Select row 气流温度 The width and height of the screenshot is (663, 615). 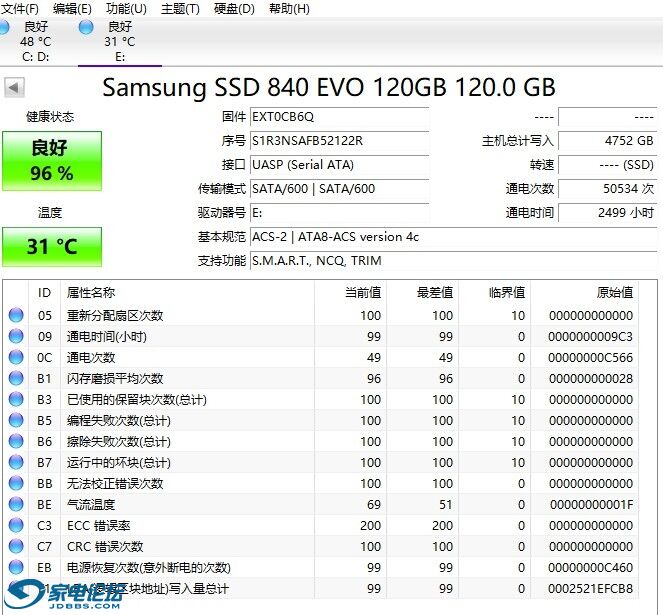(321, 504)
